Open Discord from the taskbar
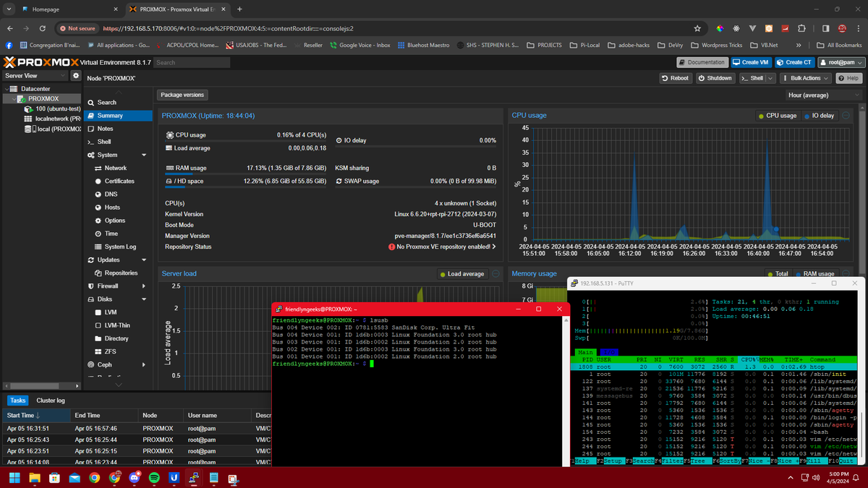The width and height of the screenshot is (868, 488). coord(135,478)
